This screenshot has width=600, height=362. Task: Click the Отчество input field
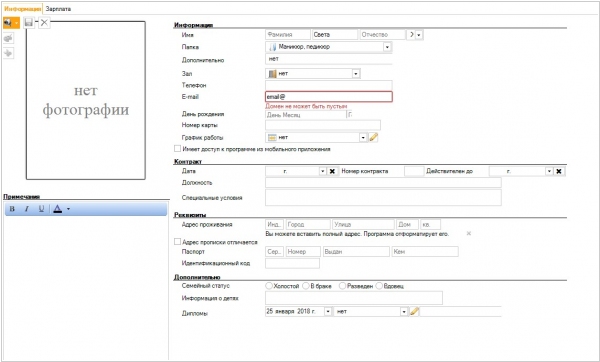(x=382, y=34)
